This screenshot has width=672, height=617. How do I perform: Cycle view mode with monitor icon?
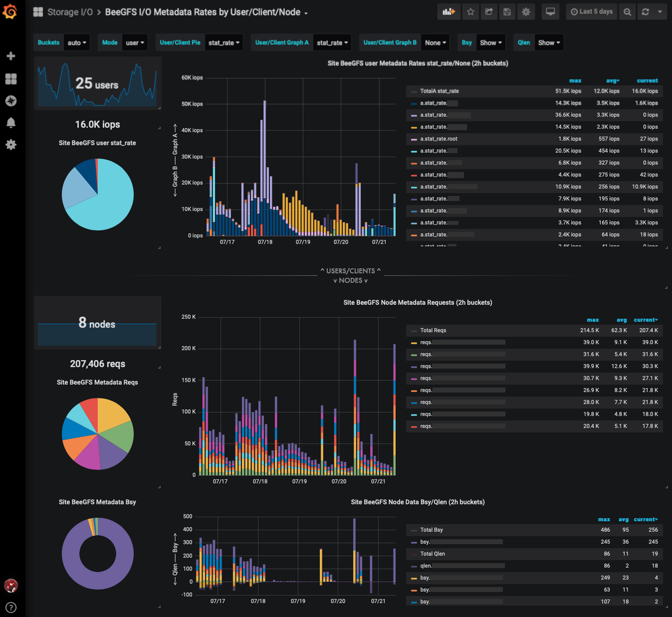(550, 12)
